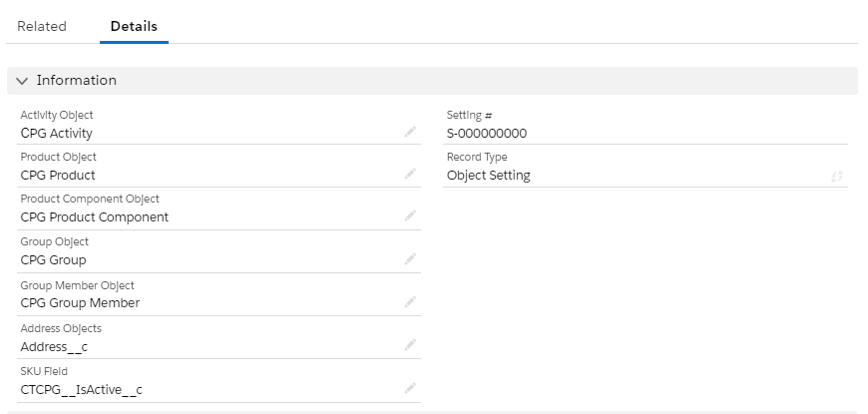Edit SKU Field using pencil icon
Image resolution: width=868 pixels, height=414 pixels.
(409, 388)
